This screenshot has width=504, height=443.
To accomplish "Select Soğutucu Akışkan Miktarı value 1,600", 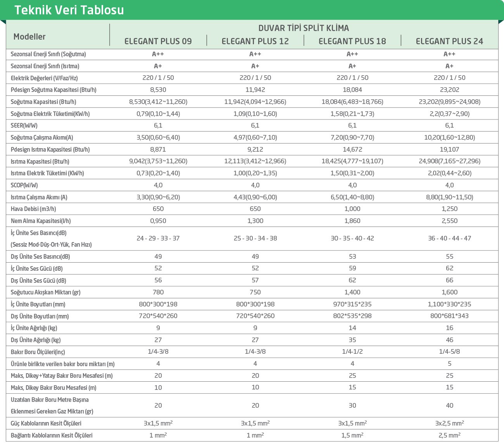I will (x=450, y=292).
